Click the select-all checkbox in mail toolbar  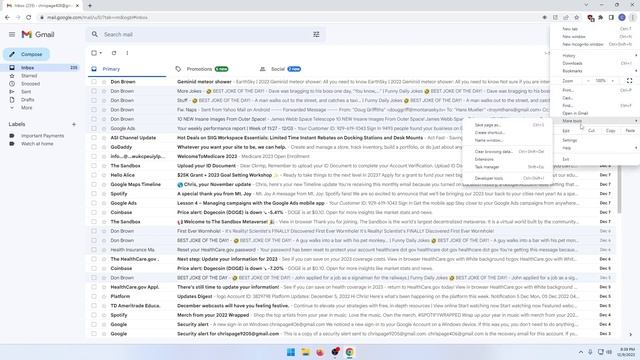94,53
